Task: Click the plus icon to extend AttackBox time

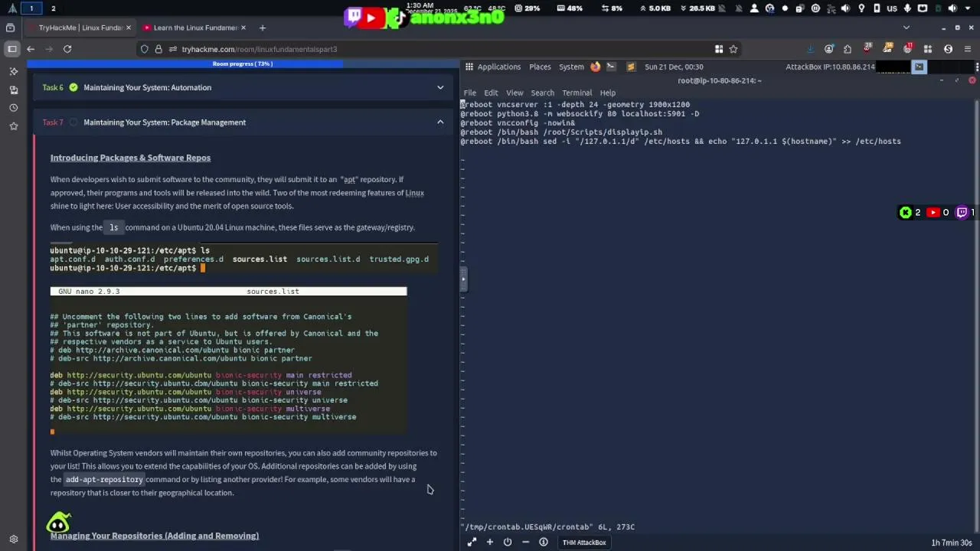Action: click(490, 542)
